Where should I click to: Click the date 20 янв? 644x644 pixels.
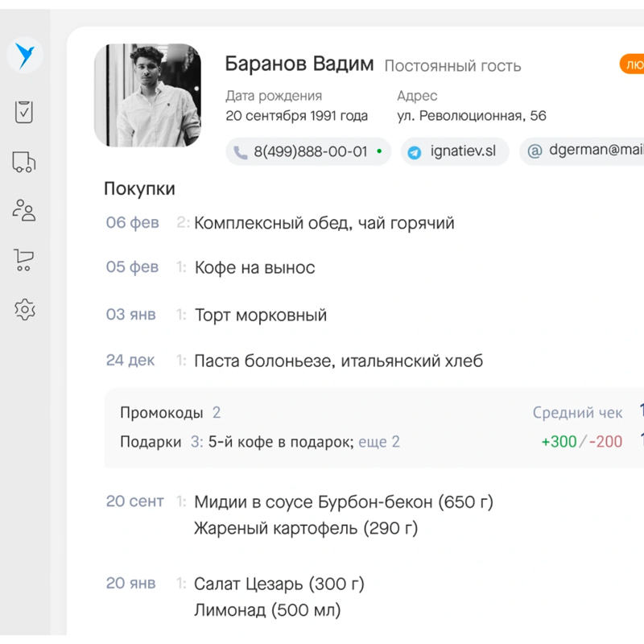point(130,583)
